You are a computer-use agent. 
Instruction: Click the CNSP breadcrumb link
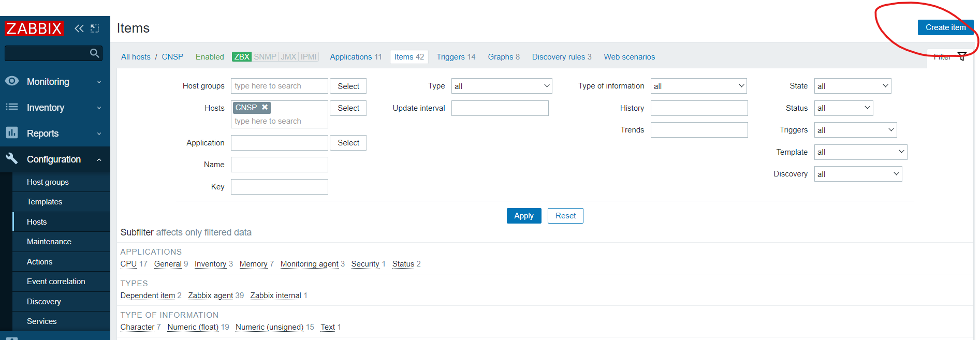click(x=172, y=57)
